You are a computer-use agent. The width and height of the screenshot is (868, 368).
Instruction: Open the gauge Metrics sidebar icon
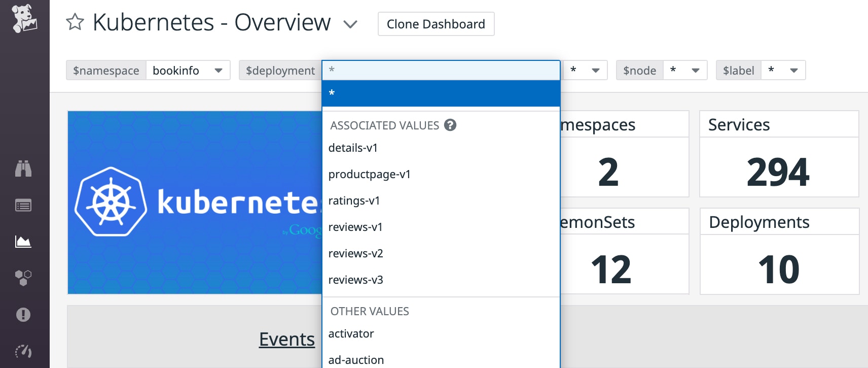[x=23, y=351]
